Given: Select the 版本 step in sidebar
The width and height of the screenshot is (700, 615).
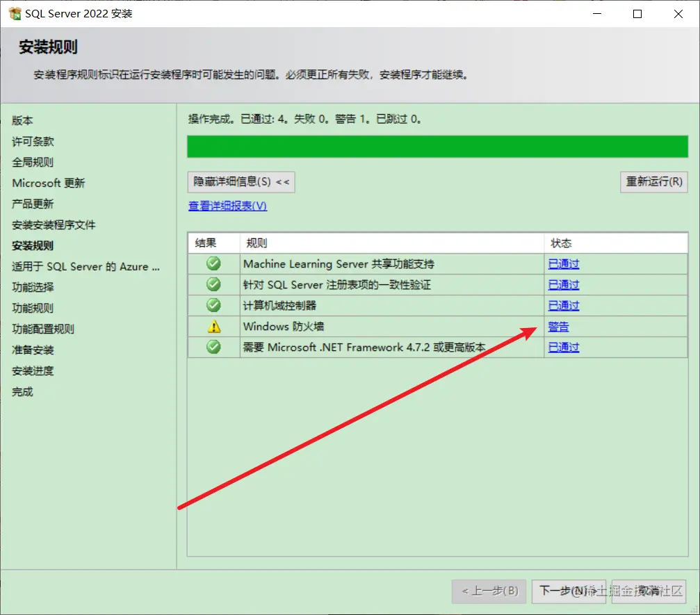Looking at the screenshot, I should pos(22,120).
